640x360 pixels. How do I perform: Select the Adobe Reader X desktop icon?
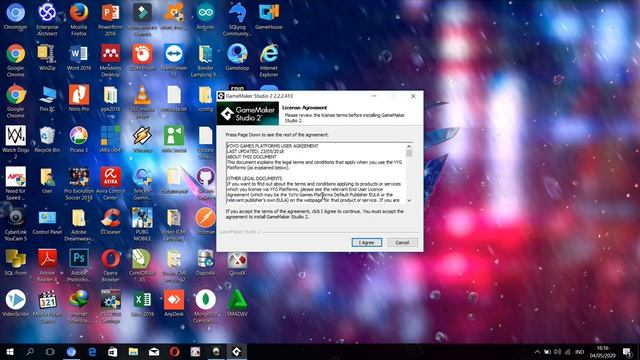coord(47,264)
